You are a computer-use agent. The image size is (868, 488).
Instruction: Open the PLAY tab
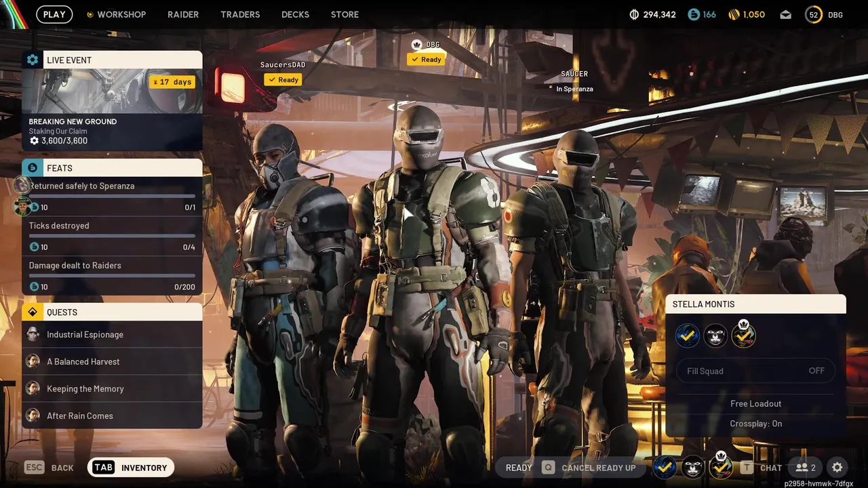point(54,14)
